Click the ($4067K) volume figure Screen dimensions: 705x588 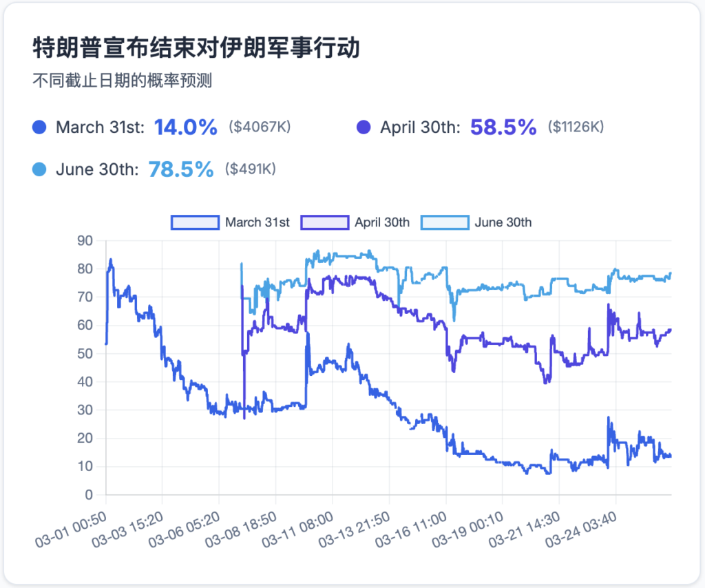(x=260, y=127)
